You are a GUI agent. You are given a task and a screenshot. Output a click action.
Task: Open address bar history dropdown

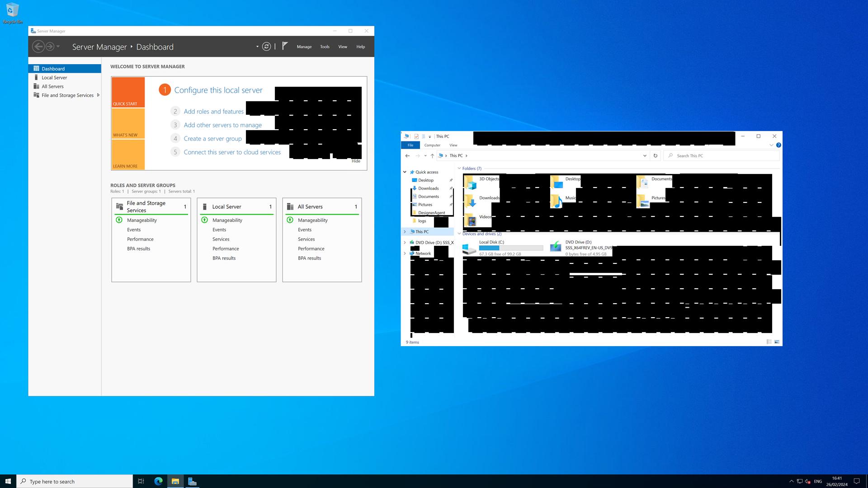(645, 155)
